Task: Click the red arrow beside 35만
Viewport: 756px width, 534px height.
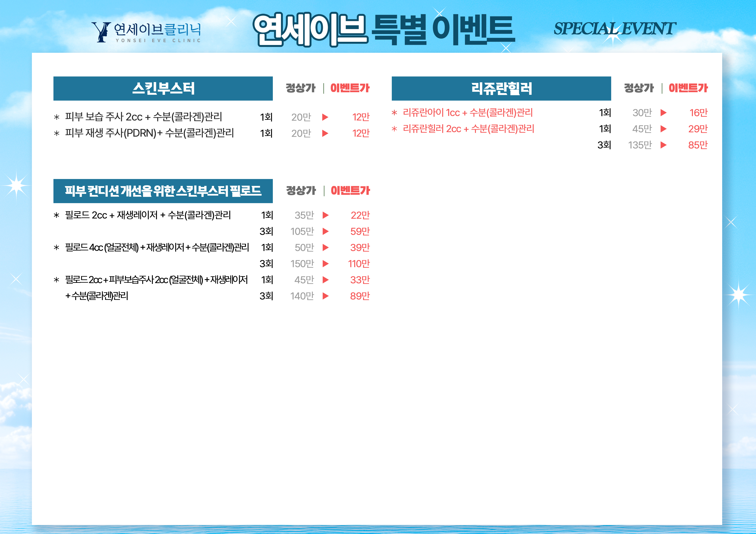Action: 326,215
